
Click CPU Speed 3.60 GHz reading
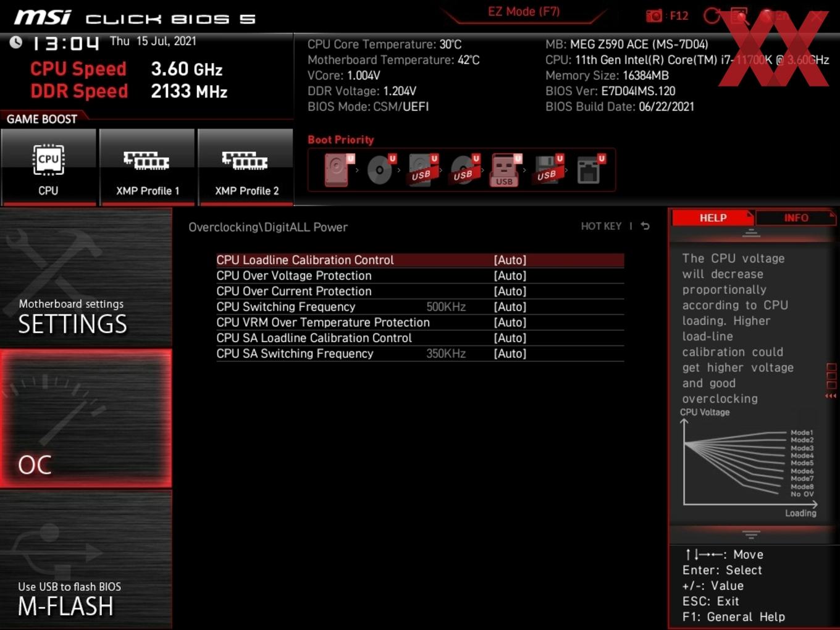[x=127, y=69]
